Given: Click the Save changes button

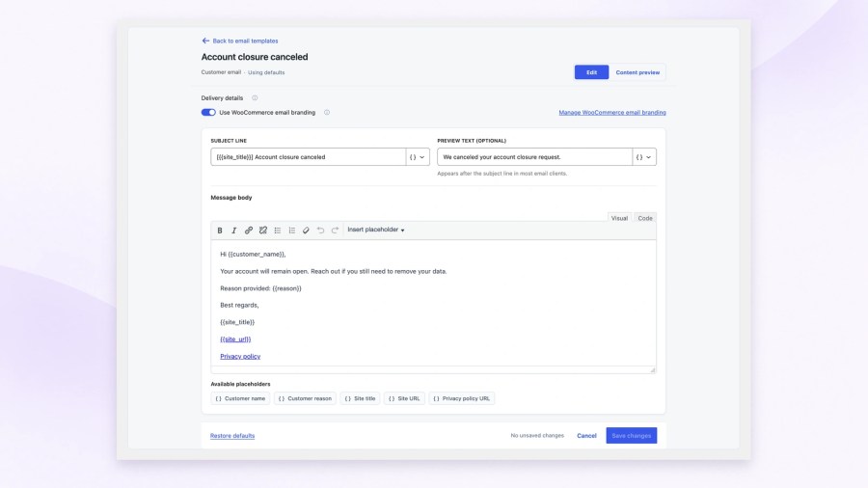Looking at the screenshot, I should pos(632,435).
